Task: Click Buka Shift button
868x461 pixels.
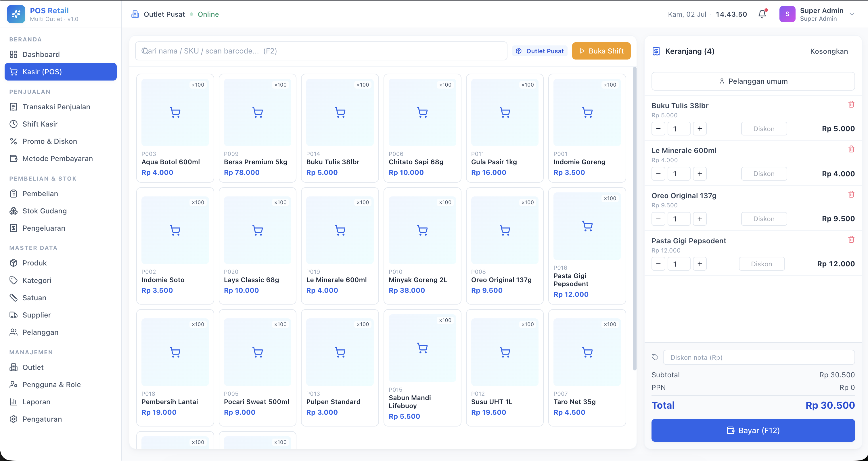Action: tap(601, 51)
